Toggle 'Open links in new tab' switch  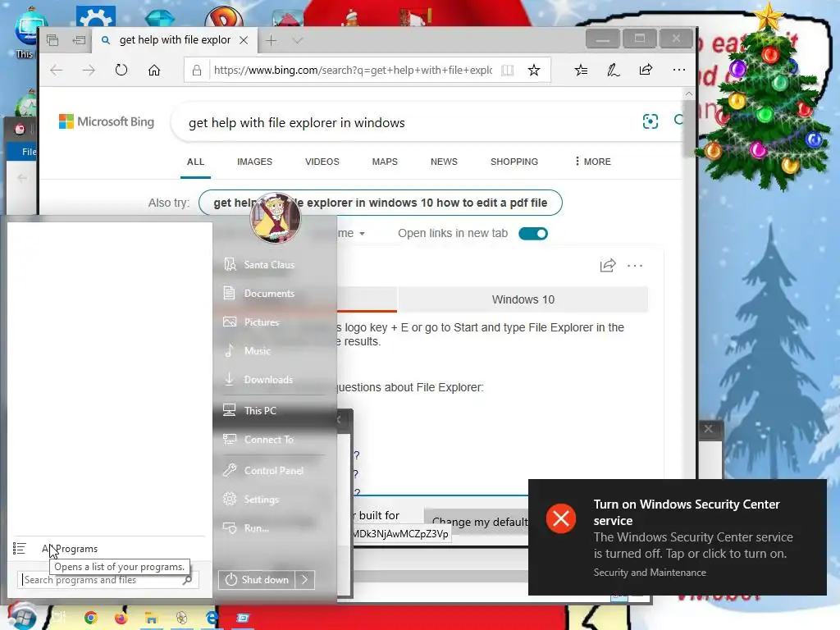(x=533, y=234)
